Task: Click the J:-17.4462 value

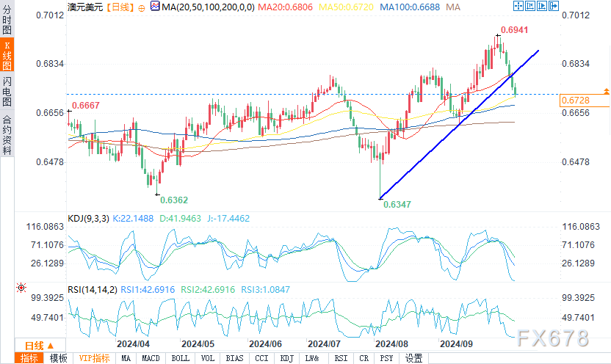Action: click(x=228, y=219)
